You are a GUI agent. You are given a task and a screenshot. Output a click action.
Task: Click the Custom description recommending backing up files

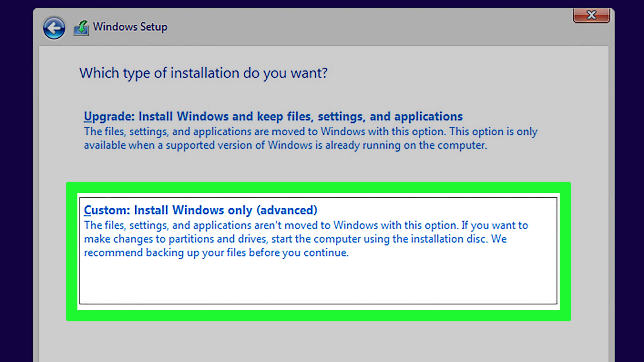point(306,239)
